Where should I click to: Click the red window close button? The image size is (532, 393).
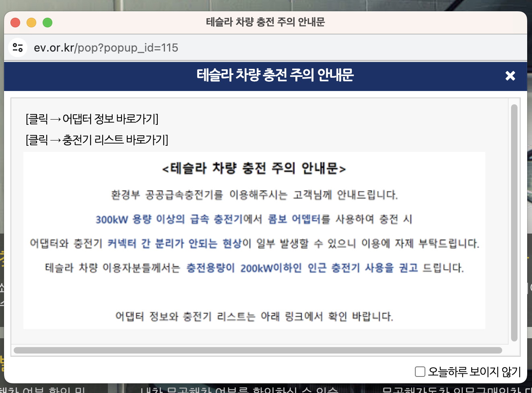pos(15,23)
